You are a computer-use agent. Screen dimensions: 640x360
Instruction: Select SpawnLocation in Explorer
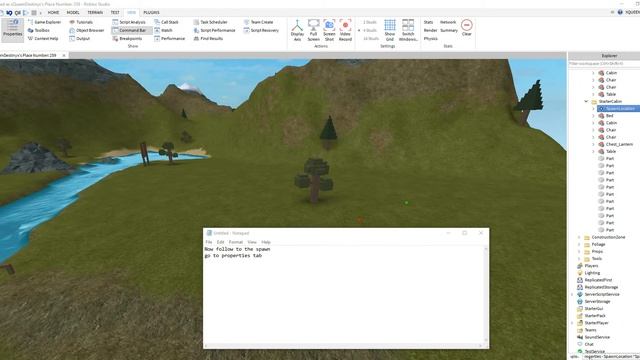pos(618,109)
